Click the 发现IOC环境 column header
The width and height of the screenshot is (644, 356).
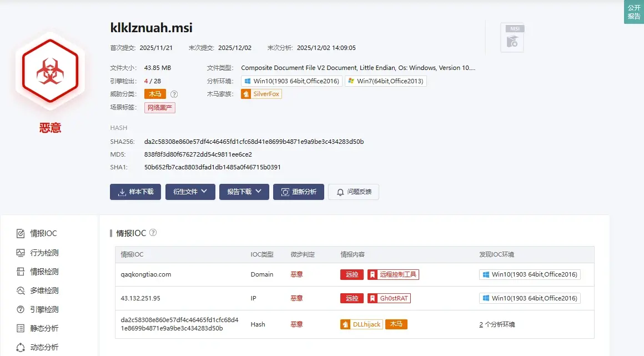pyautogui.click(x=496, y=254)
